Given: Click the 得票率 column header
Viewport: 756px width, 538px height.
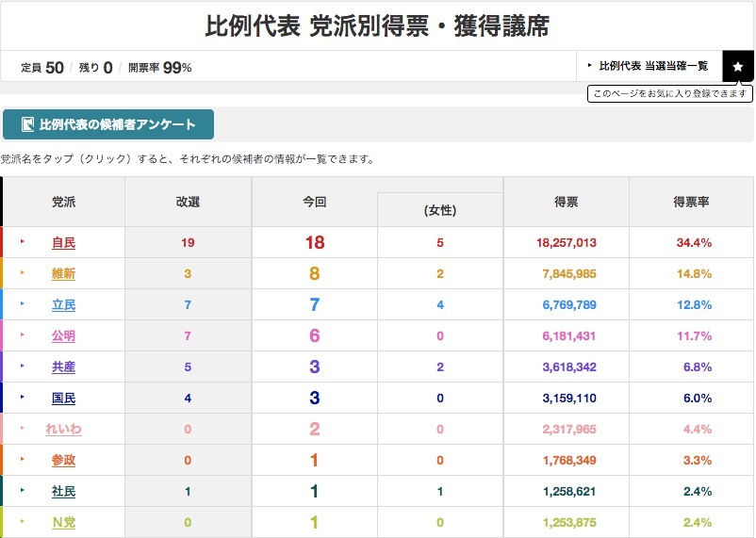Looking at the screenshot, I should click(691, 202).
